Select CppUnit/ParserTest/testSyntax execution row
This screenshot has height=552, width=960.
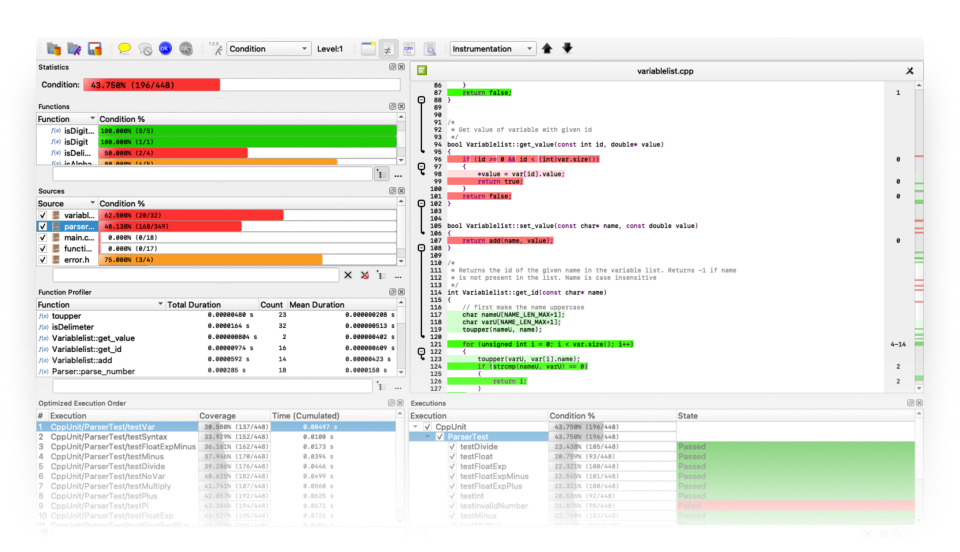108,436
